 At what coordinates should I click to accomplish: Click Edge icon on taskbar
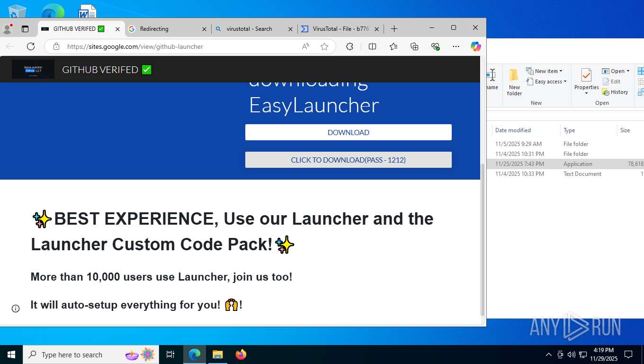click(195, 355)
